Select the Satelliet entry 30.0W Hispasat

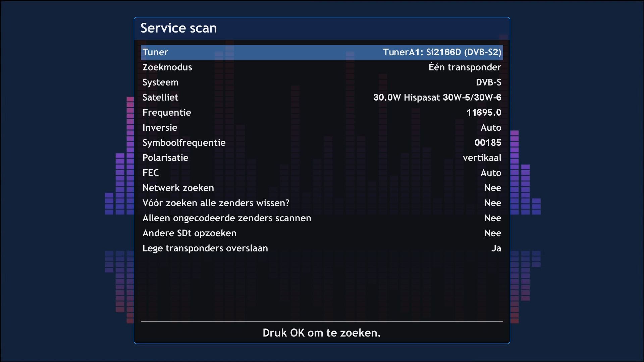[x=321, y=97]
